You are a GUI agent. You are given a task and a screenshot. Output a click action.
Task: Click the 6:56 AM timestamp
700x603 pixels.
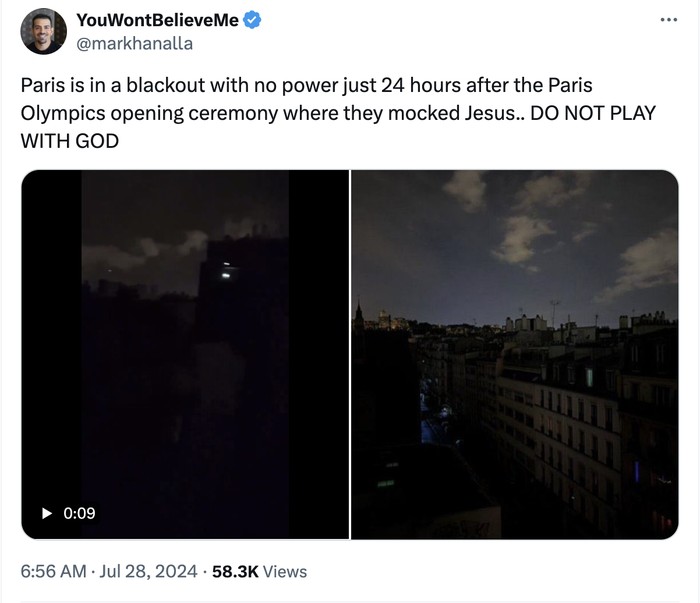click(54, 572)
